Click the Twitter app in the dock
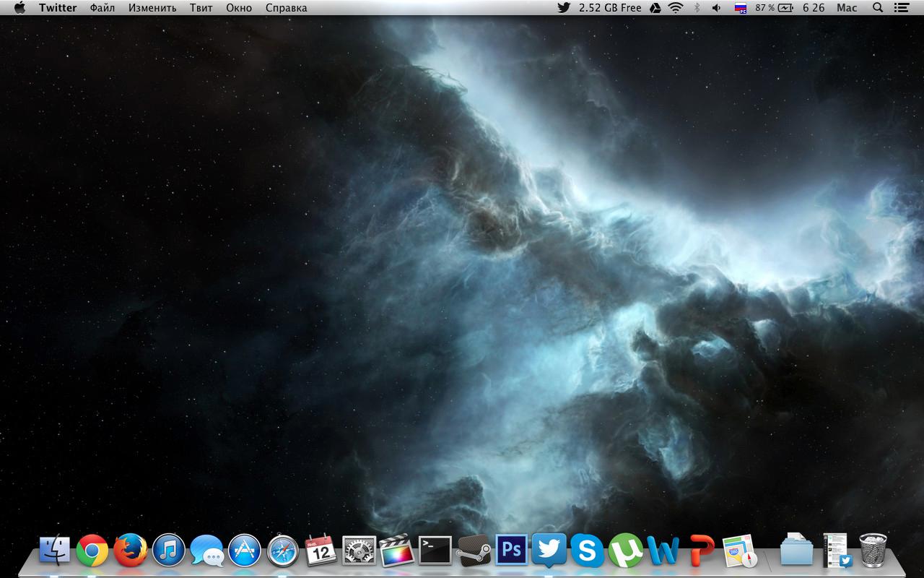This screenshot has height=578, width=924. [x=549, y=551]
